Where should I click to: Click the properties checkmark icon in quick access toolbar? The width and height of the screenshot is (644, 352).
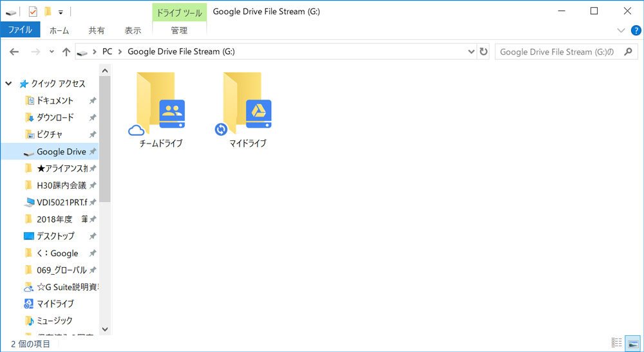[33, 12]
